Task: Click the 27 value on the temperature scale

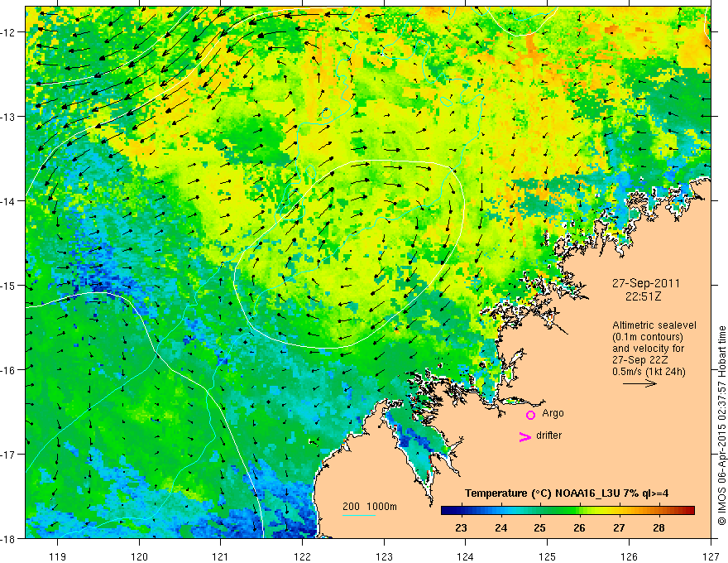Action: (x=619, y=527)
